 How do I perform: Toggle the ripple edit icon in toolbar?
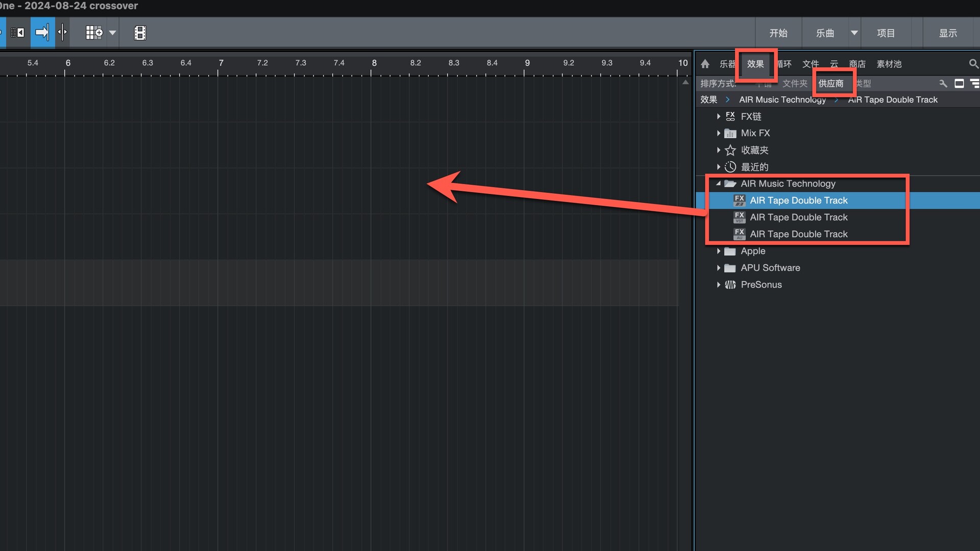17,33
